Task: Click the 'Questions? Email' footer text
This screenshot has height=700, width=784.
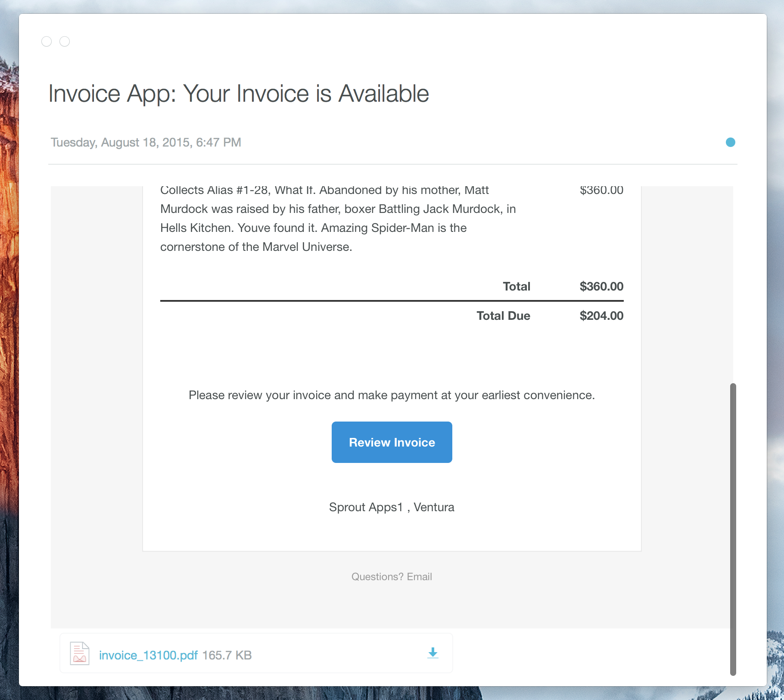Action: 392,577
